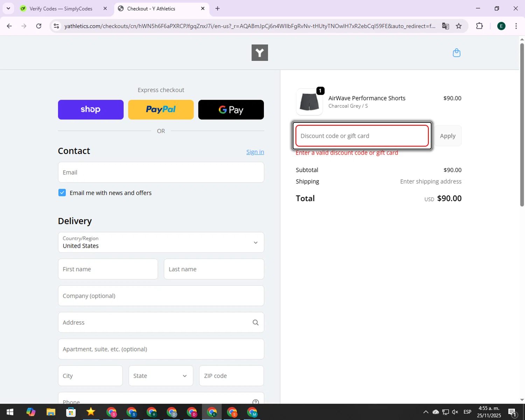Viewport: 525px width, 420px height.
Task: Open the Country/Region dropdown
Action: tap(161, 242)
